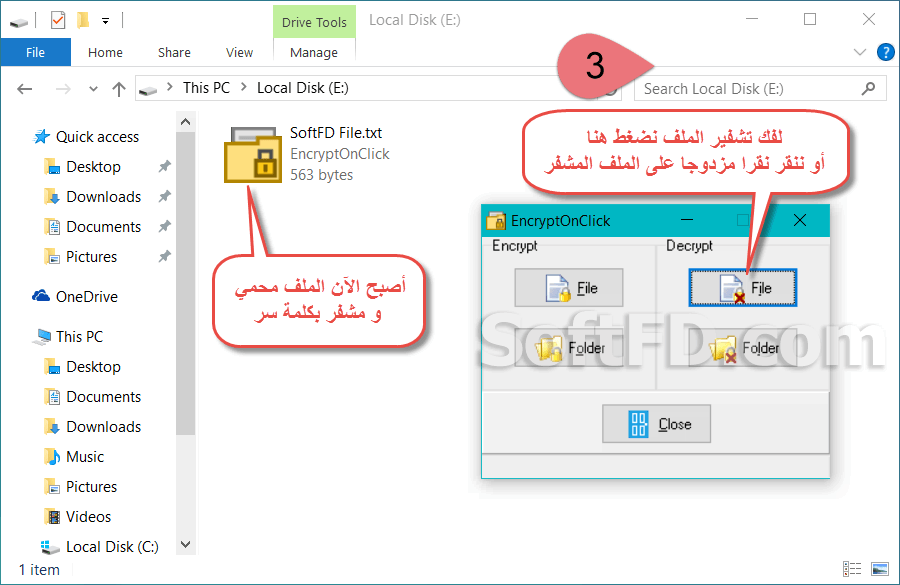
Task: Click Local Disk (E:) in address bar
Action: pos(302,88)
